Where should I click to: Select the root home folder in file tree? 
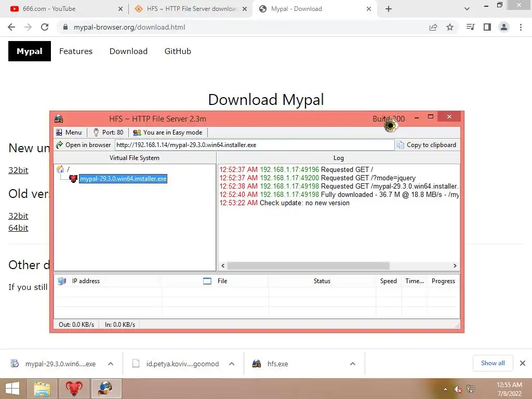coord(60,169)
